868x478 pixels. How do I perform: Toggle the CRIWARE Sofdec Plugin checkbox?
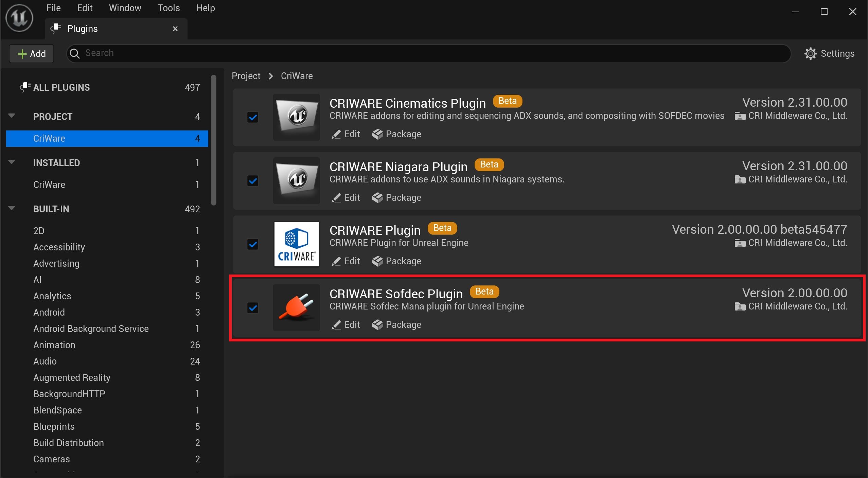pos(253,308)
